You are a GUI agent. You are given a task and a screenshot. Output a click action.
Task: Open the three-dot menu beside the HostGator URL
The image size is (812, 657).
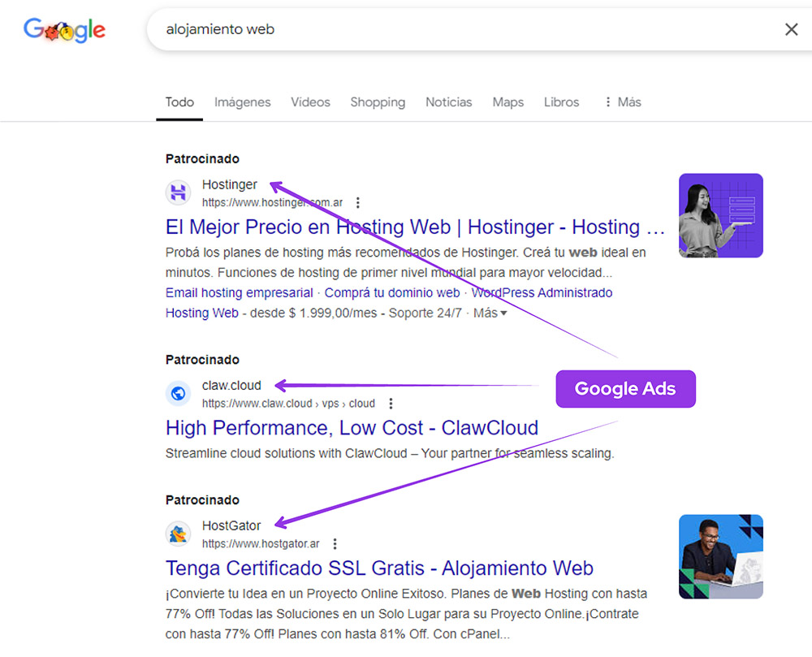coord(335,543)
